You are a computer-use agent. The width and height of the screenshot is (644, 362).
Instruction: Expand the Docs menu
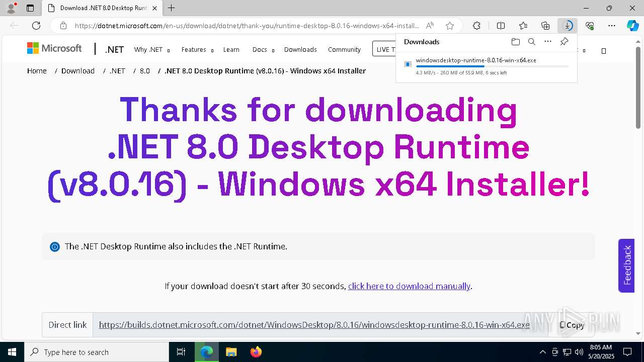tap(263, 49)
